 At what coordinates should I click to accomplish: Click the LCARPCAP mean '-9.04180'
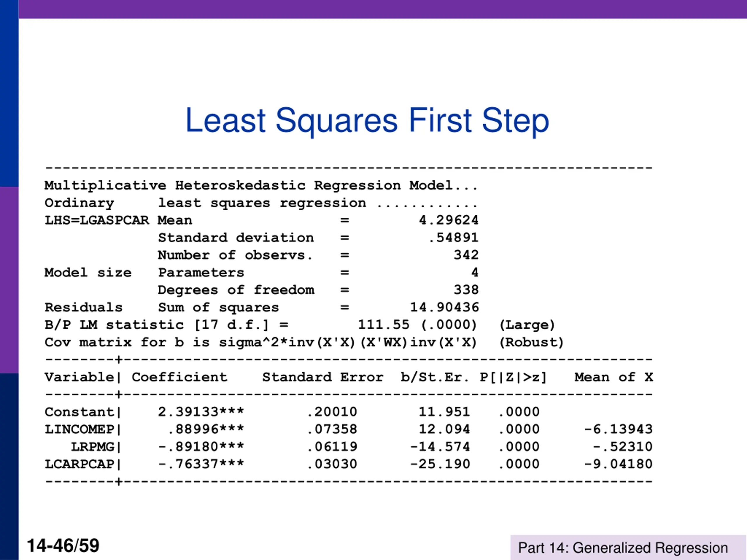pyautogui.click(x=618, y=464)
